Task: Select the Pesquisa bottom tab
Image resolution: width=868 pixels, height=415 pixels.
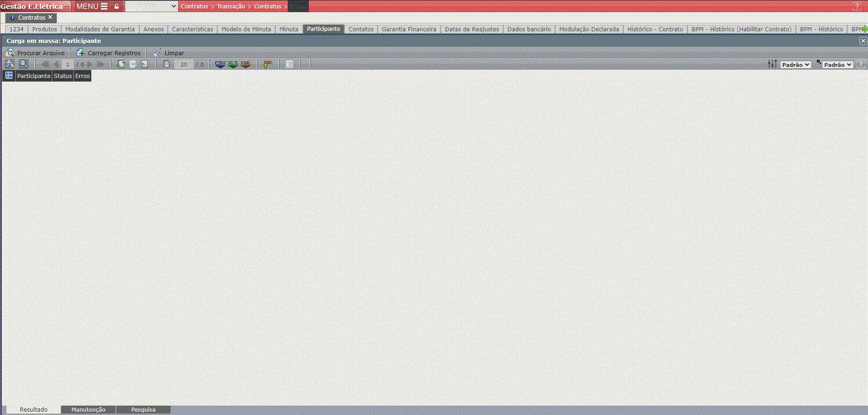Action: (x=143, y=410)
